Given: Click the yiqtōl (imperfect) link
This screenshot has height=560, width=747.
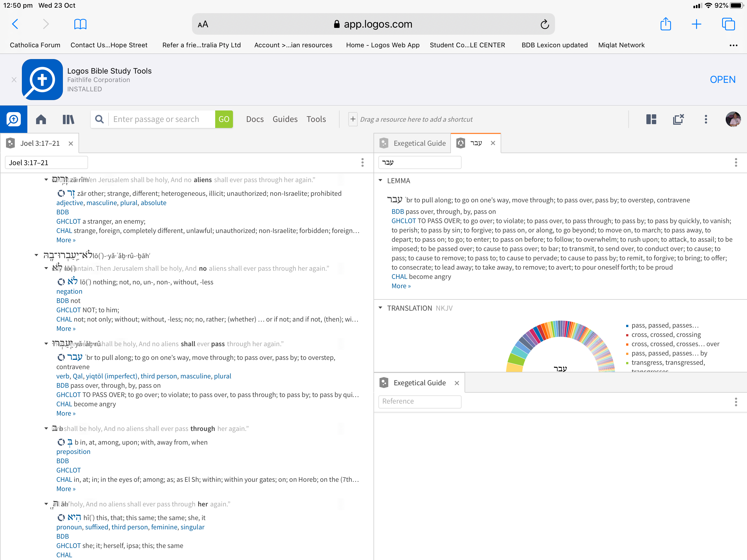Looking at the screenshot, I should tap(112, 376).
